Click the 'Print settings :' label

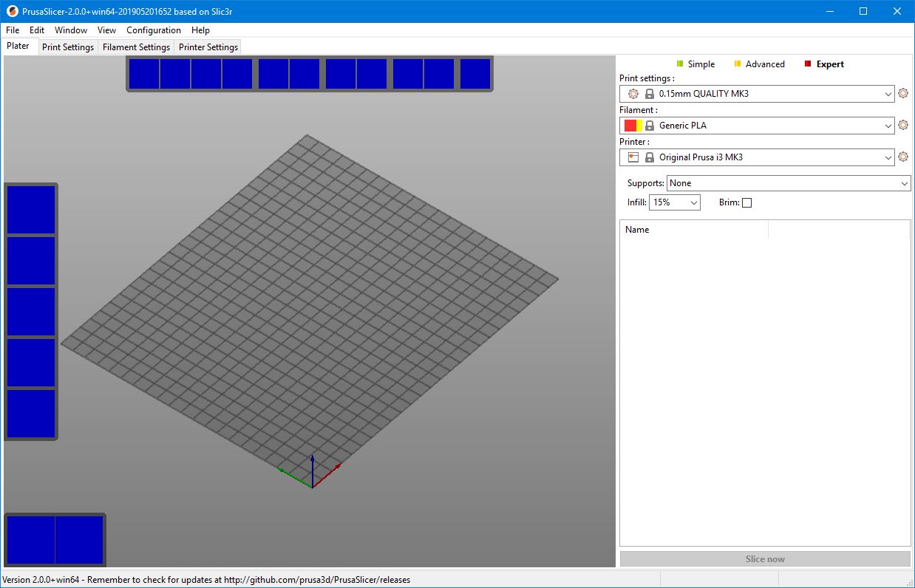point(647,78)
